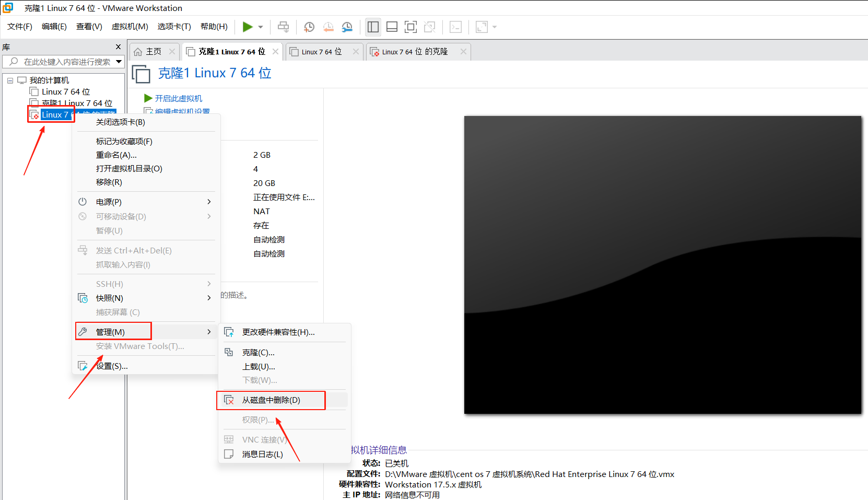Click the power icon beside 电源(P)
Screen dimensions: 868x500
83,202
